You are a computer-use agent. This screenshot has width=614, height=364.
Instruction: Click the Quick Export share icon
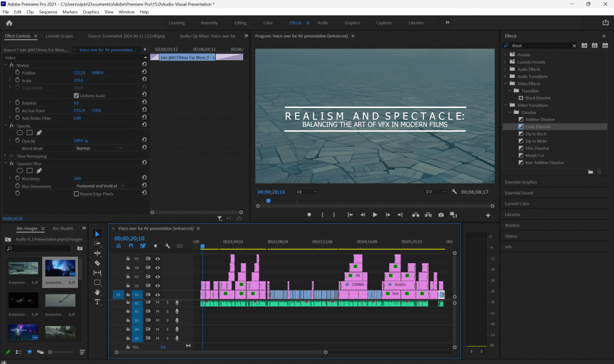[x=606, y=23]
